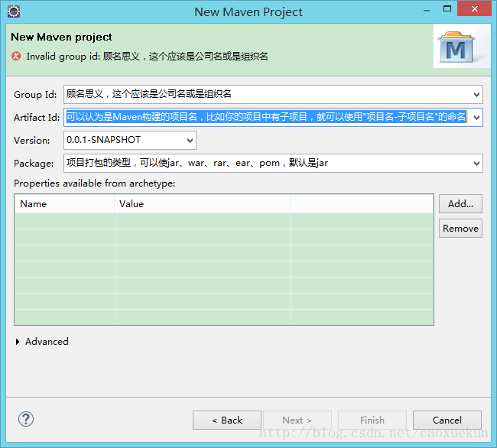Close the New Maven Project dialog
This screenshot has height=448, width=497.
474,9
